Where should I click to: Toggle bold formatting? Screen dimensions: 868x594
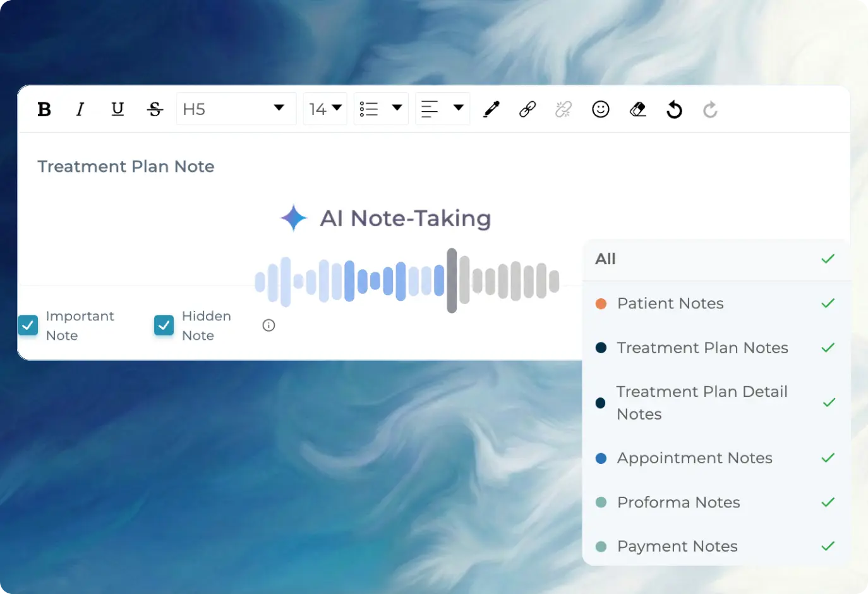coord(44,109)
